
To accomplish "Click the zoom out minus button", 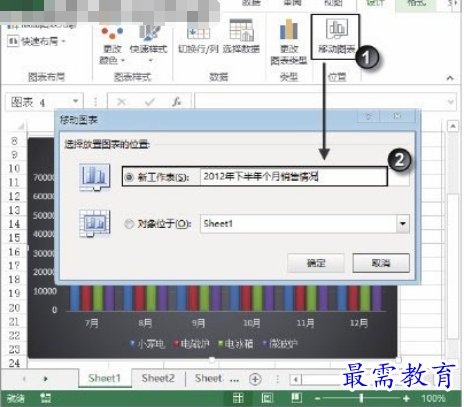I will 318,398.
